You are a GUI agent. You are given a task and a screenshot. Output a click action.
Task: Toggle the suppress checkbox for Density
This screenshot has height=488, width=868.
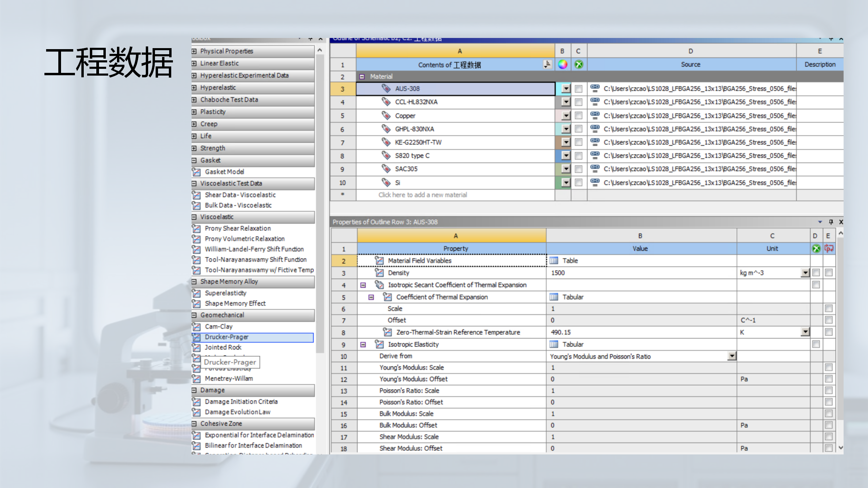816,273
